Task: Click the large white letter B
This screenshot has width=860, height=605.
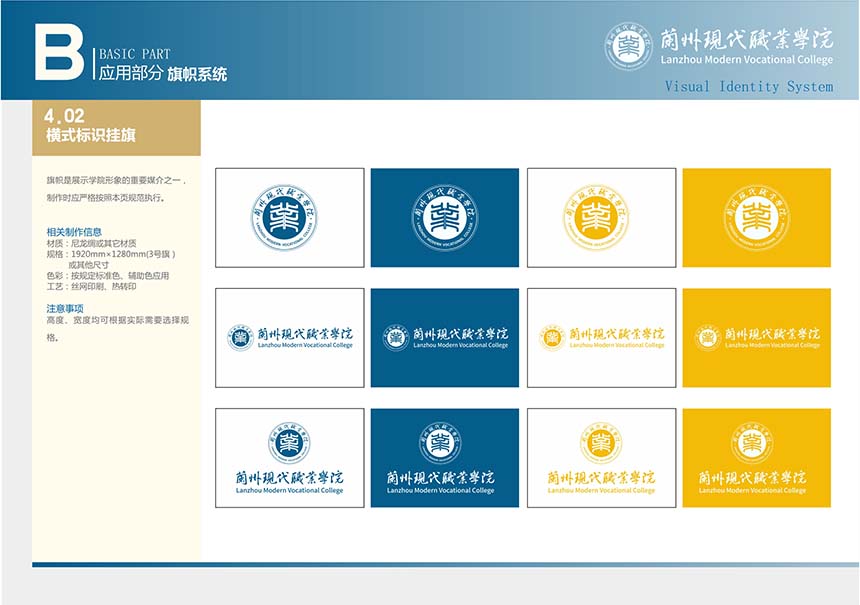Action: click(57, 51)
